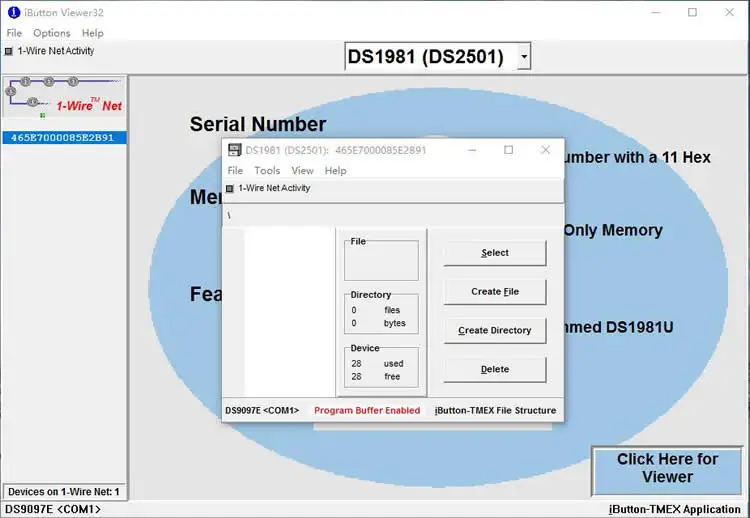Click the DS1981 (DS2501) combo box text
The height and width of the screenshot is (518, 750).
tap(426, 56)
